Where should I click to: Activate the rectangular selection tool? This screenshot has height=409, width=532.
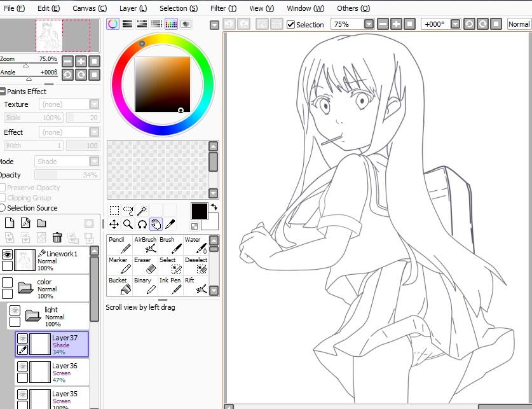(x=114, y=211)
